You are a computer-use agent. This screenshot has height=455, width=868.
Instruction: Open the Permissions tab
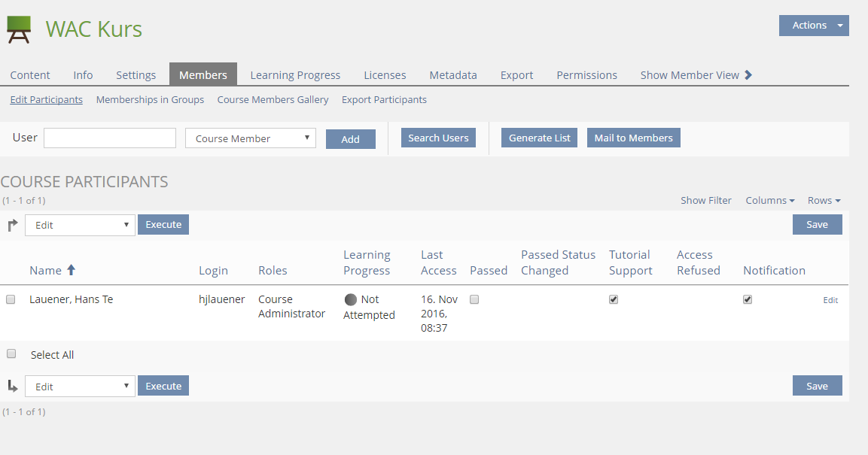pyautogui.click(x=586, y=74)
